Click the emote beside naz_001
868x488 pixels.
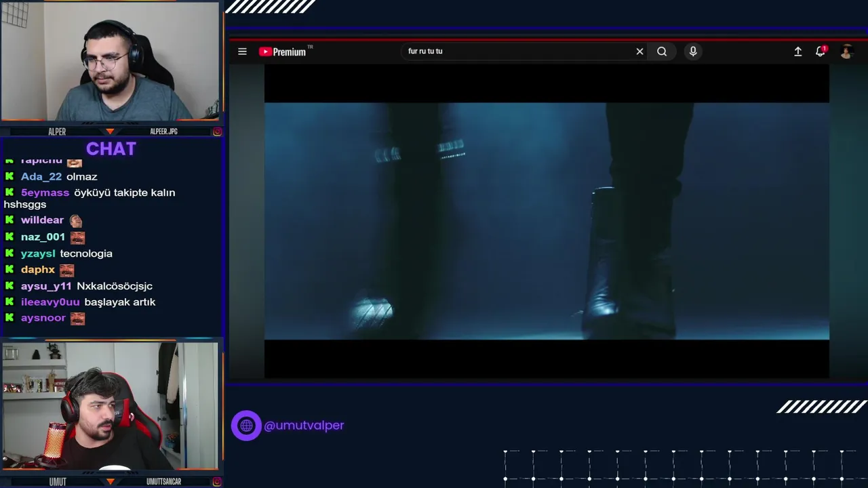(x=77, y=237)
